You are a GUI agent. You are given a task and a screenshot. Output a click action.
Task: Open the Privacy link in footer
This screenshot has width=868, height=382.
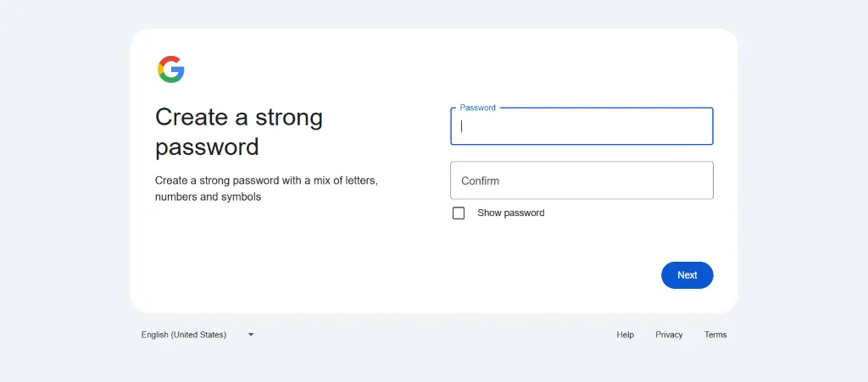[x=669, y=335]
